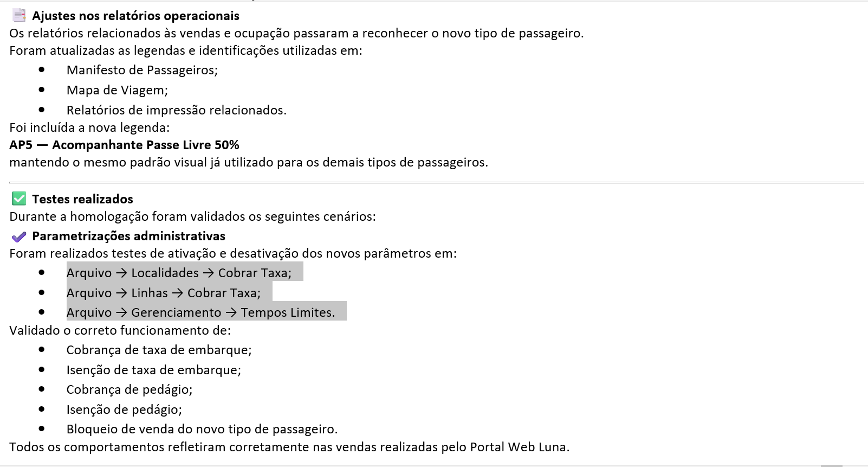The image size is (868, 467).
Task: Click the purple checkmark beside Parametrizações administrativas
Action: coord(19,236)
